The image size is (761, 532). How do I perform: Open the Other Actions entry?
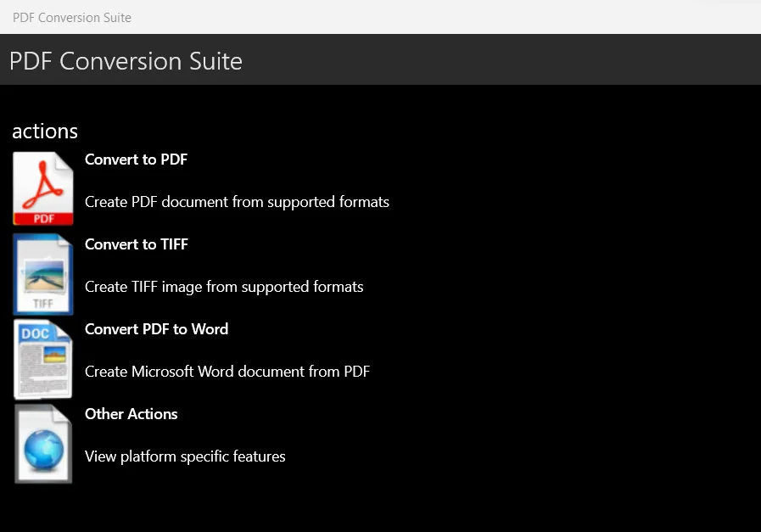tap(131, 414)
